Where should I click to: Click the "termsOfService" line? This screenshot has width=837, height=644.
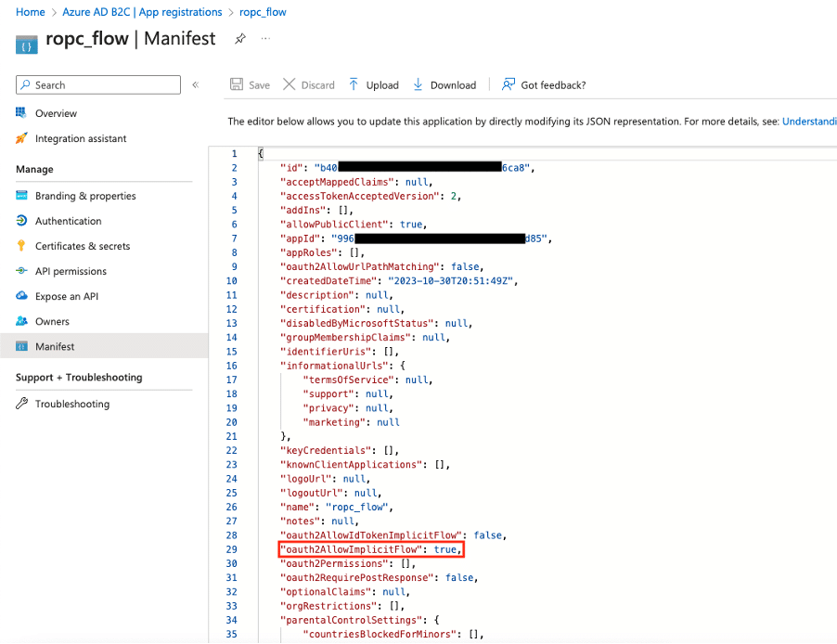(367, 380)
